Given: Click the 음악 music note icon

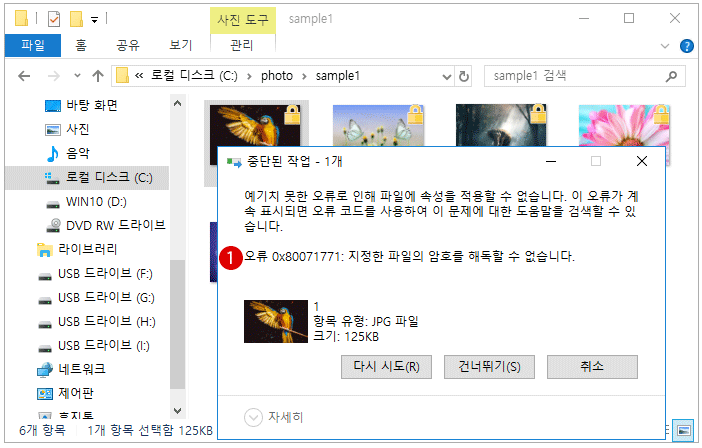Looking at the screenshot, I should pos(52,154).
